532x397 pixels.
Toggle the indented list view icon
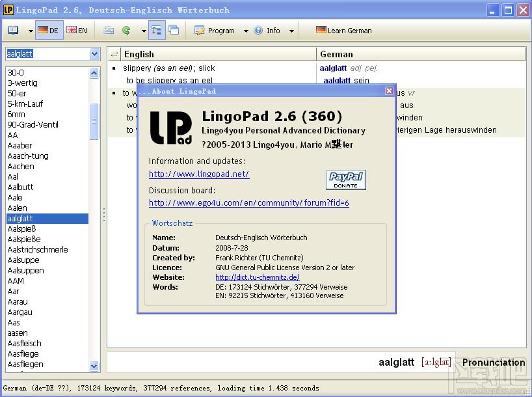[x=157, y=31]
